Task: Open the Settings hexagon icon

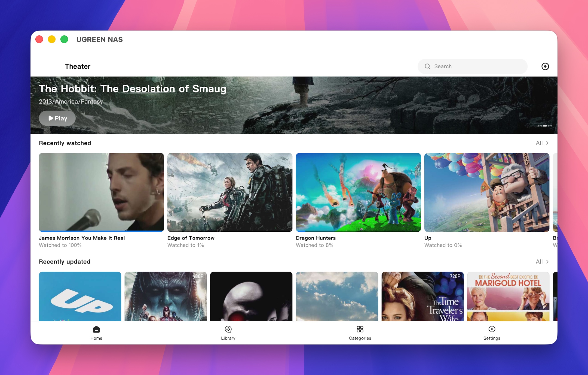Action: (x=492, y=329)
